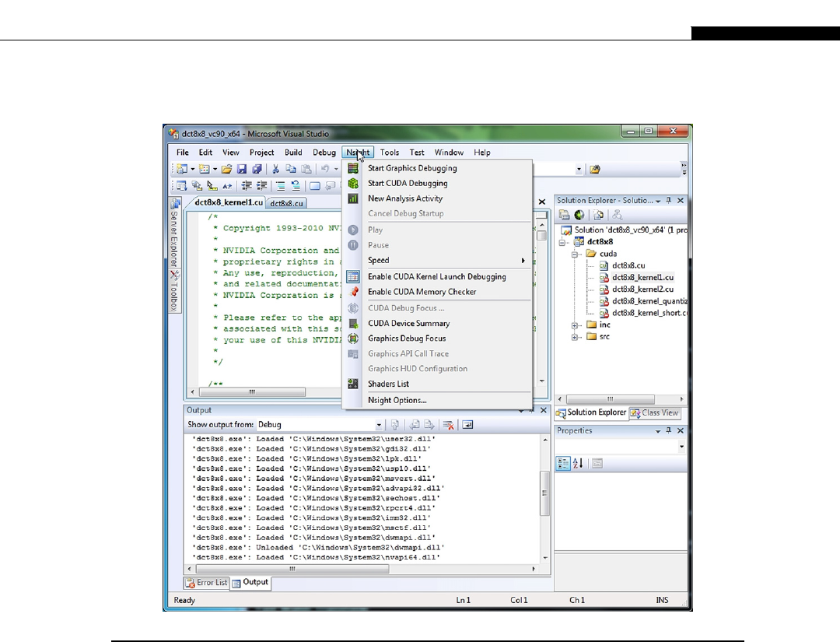Click the Output panel vertical scrollbar thumb
Viewport: 840px width, 642px height.
[x=544, y=493]
